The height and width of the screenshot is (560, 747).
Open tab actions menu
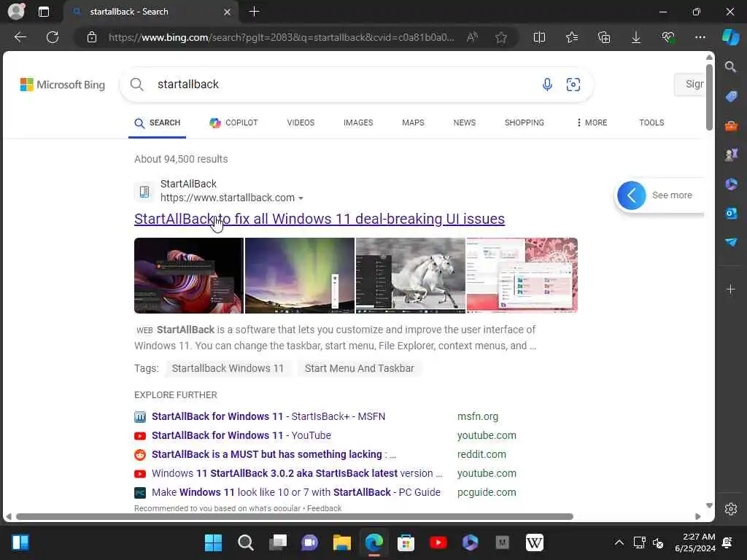coord(43,12)
